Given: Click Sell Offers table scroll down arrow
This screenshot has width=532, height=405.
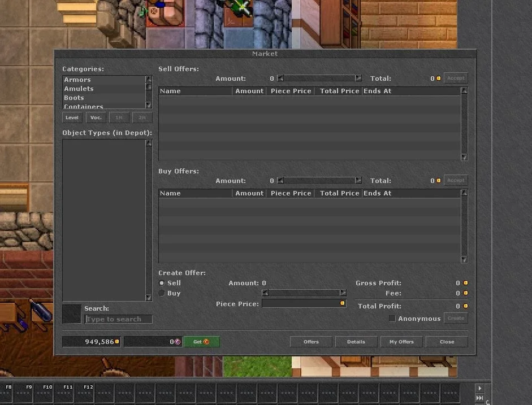Looking at the screenshot, I should (464, 157).
